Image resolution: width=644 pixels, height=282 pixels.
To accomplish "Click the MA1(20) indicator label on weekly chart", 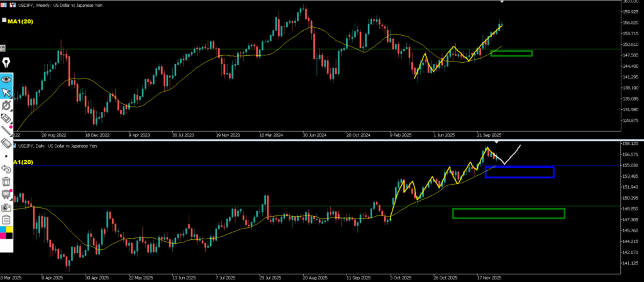I will 21,21.
